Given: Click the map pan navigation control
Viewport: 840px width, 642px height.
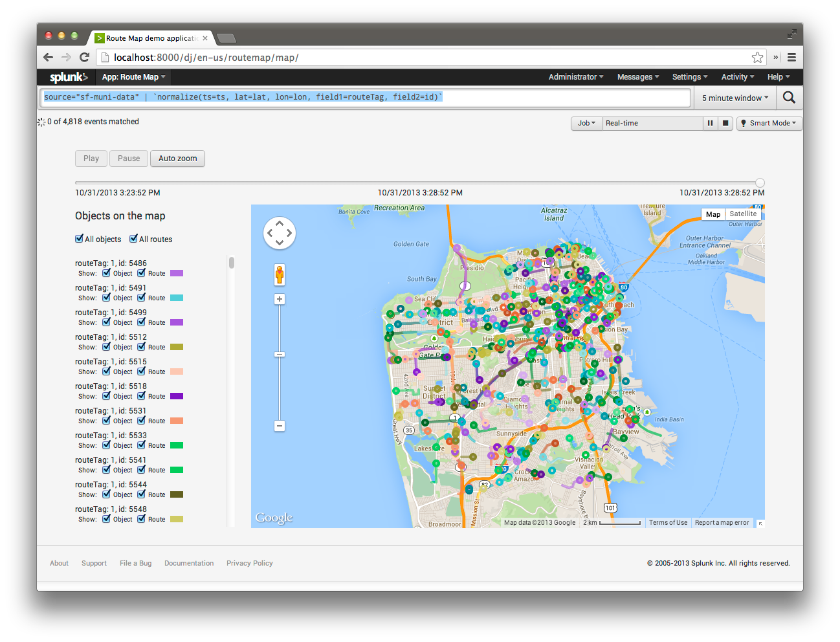Looking at the screenshot, I should (x=280, y=233).
